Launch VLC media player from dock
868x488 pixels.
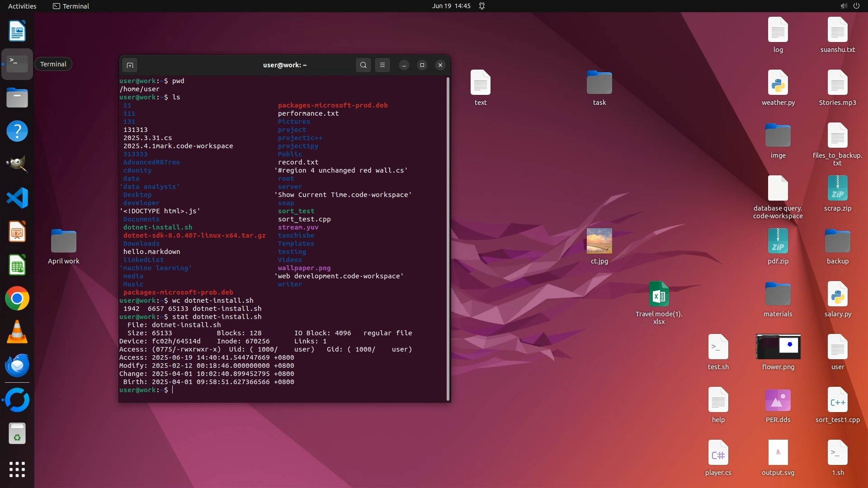coord(17,332)
